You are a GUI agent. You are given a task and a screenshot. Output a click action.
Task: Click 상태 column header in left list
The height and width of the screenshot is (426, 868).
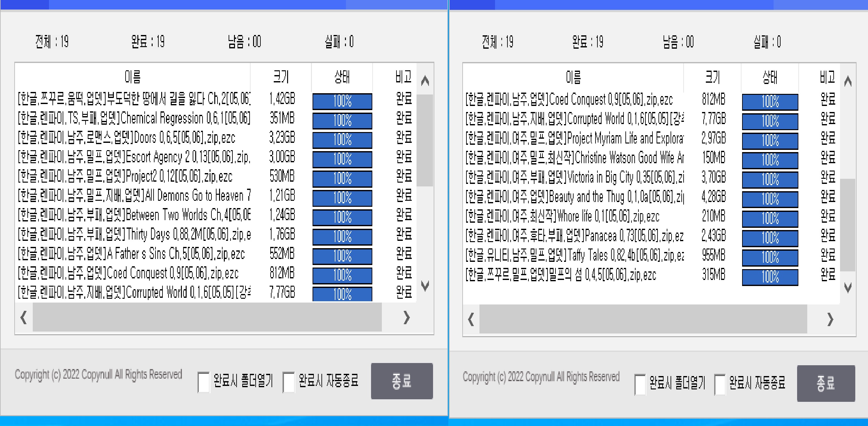pos(342,77)
